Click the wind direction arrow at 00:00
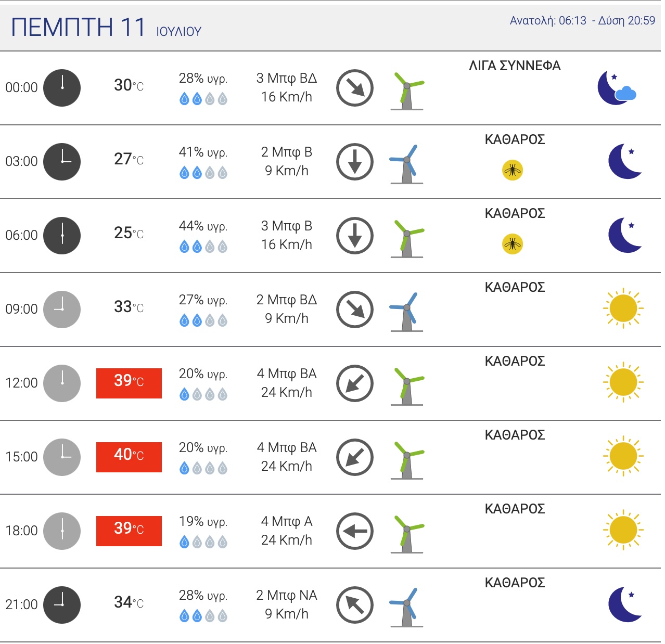This screenshot has width=665, height=644. click(355, 88)
